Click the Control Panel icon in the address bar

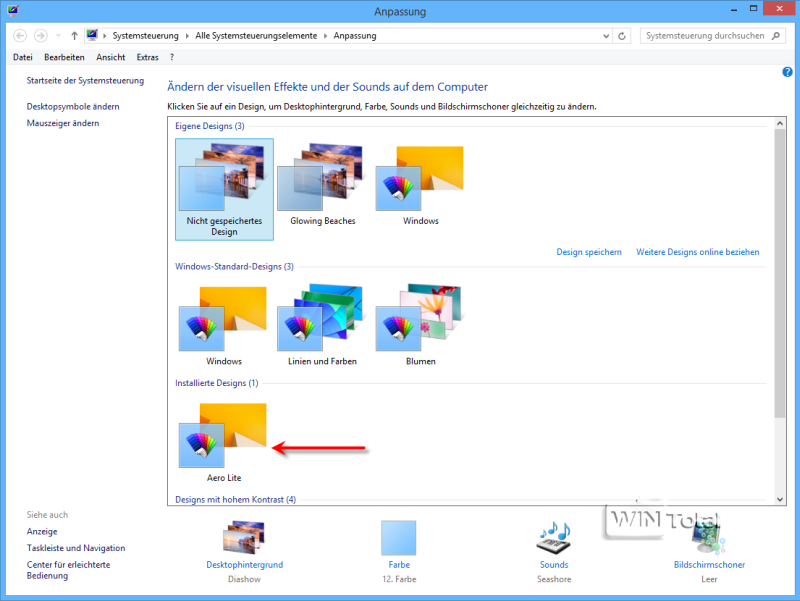[x=92, y=35]
